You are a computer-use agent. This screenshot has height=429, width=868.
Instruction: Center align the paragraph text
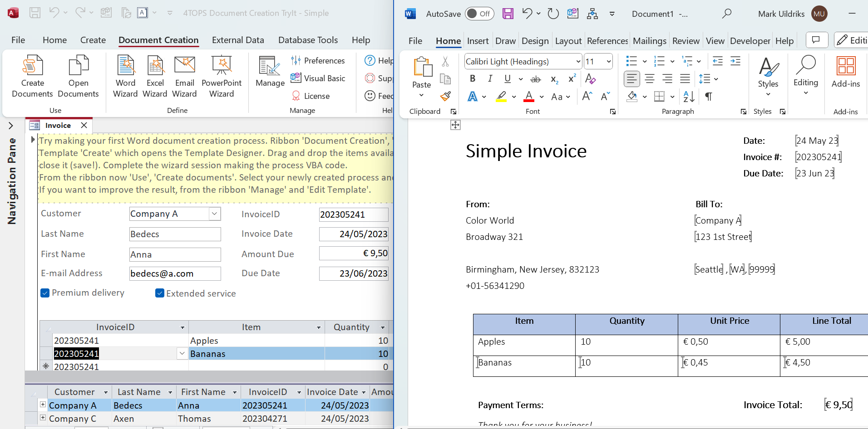click(x=650, y=79)
